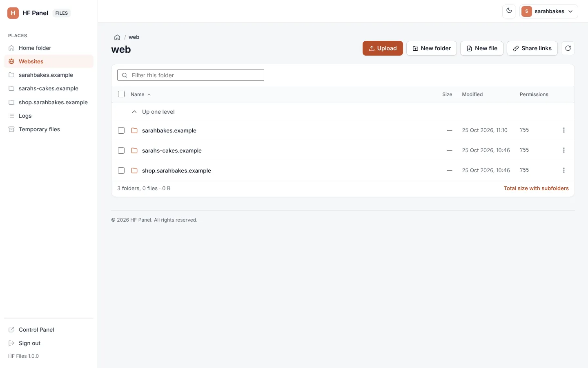This screenshot has height=368, width=588.
Task: Click the folder icon beside shop.sarahbakes.example in the file list
Action: (x=134, y=171)
